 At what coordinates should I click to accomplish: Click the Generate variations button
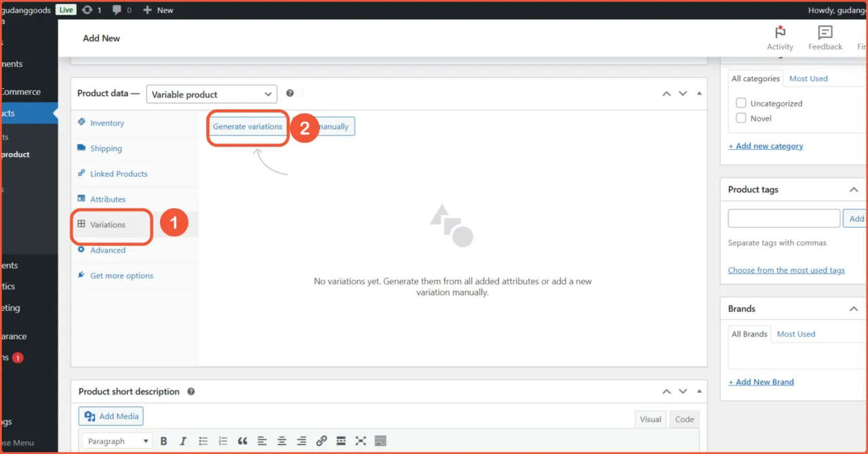pos(247,126)
